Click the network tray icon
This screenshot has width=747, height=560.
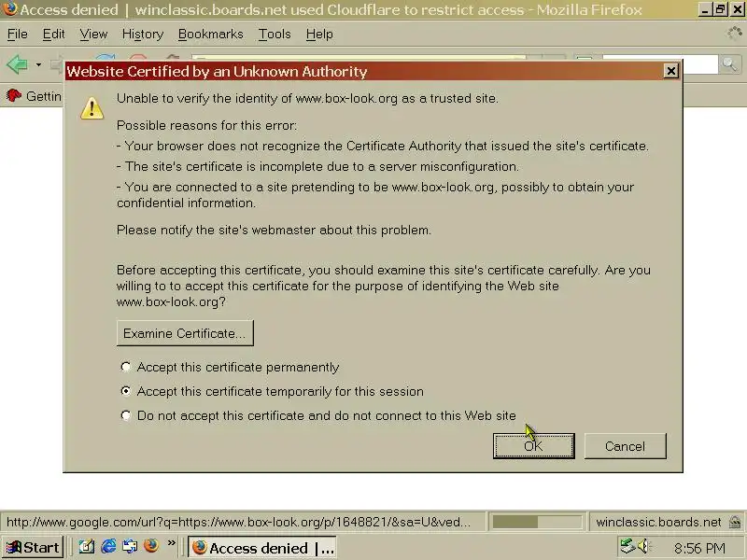pyautogui.click(x=627, y=546)
